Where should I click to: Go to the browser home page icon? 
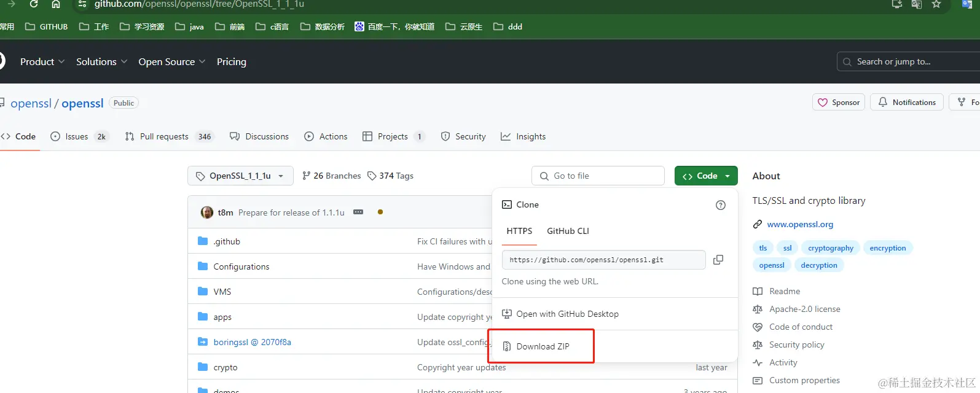pyautogui.click(x=56, y=4)
